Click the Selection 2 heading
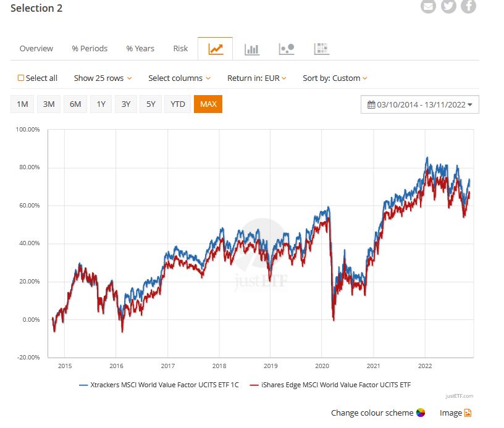 36,8
